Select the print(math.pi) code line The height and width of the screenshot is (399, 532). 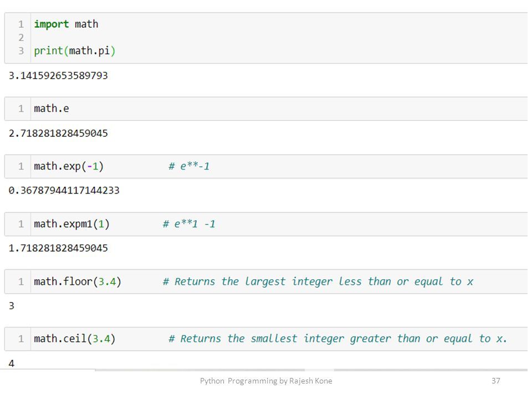click(75, 51)
